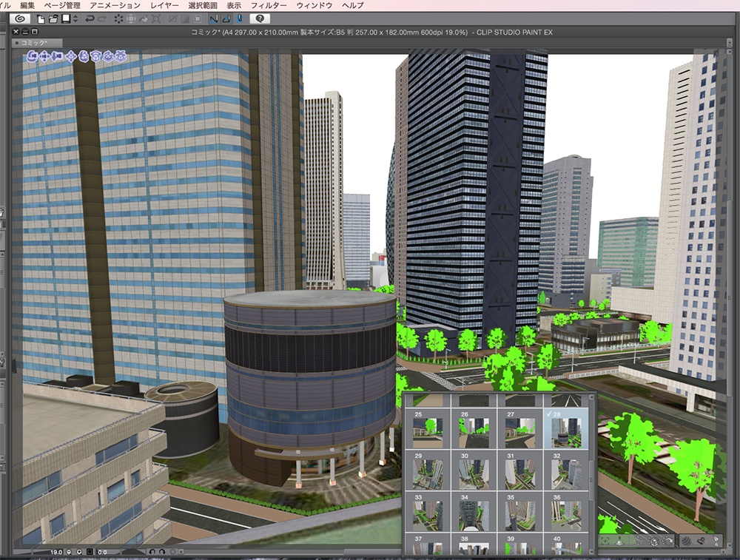Open the レイヤー menu
Image resolution: width=740 pixels, height=560 pixels.
pos(164,5)
